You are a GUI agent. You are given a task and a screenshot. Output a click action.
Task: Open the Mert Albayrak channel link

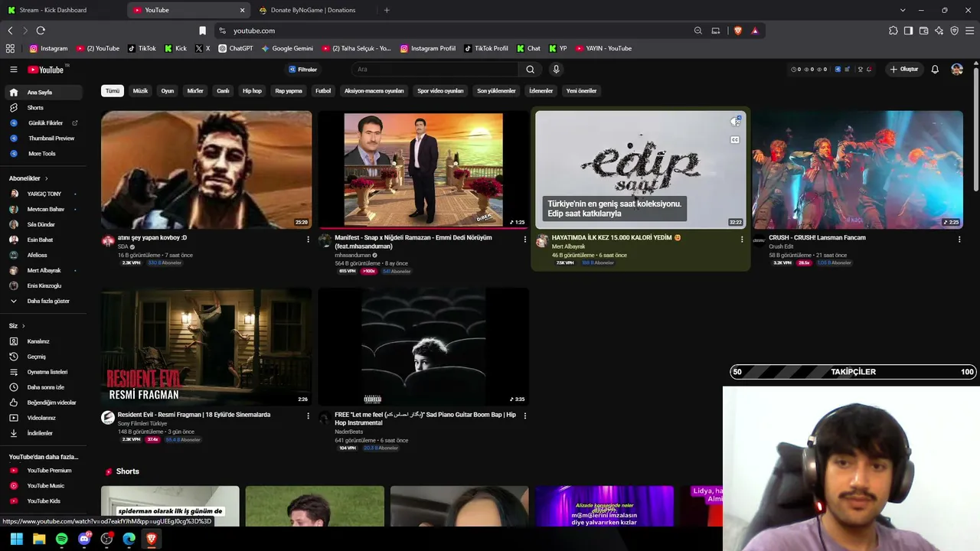568,246
